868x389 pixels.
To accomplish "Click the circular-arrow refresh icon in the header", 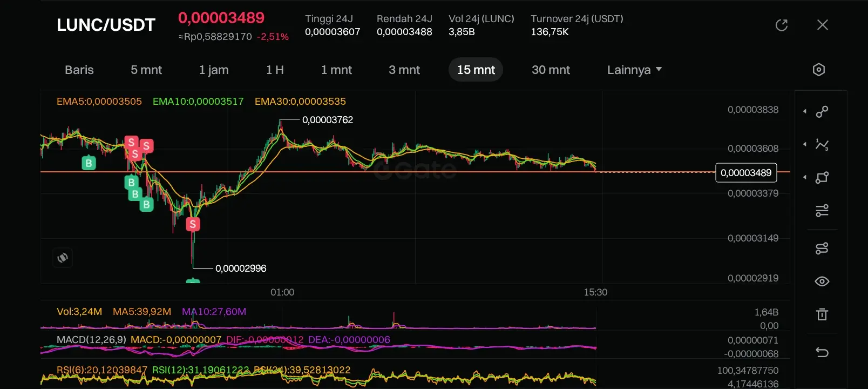I will point(782,25).
